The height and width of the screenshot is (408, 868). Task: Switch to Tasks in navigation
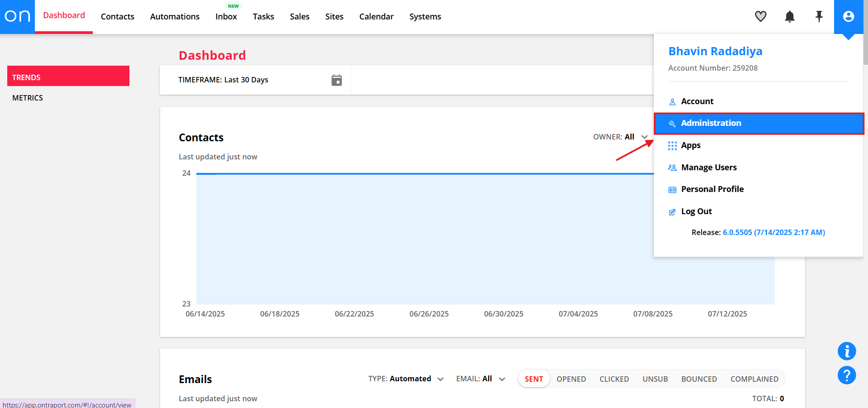coord(263,17)
